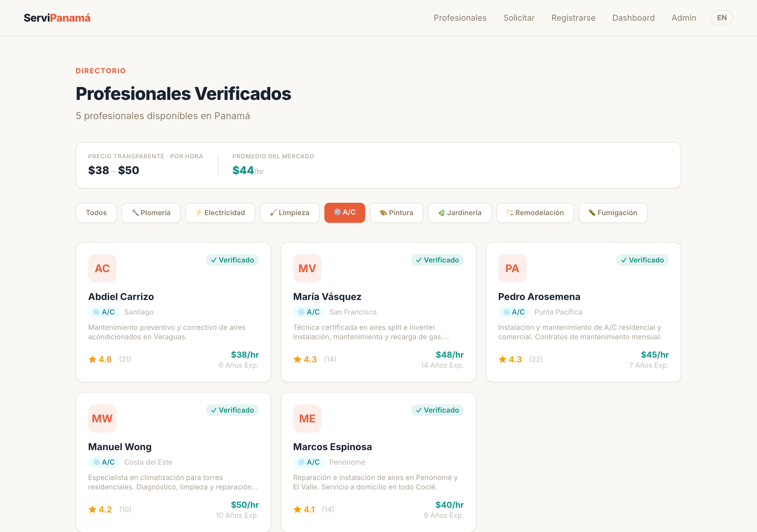The width and height of the screenshot is (757, 532).
Task: Select the Todos filter chip
Action: pyautogui.click(x=96, y=213)
